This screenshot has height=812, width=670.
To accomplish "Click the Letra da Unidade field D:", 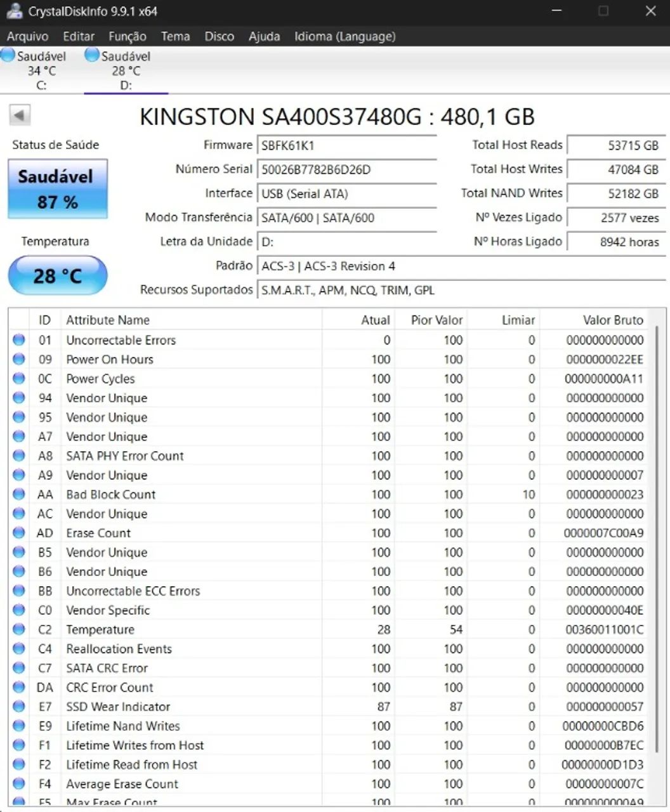I will [346, 242].
